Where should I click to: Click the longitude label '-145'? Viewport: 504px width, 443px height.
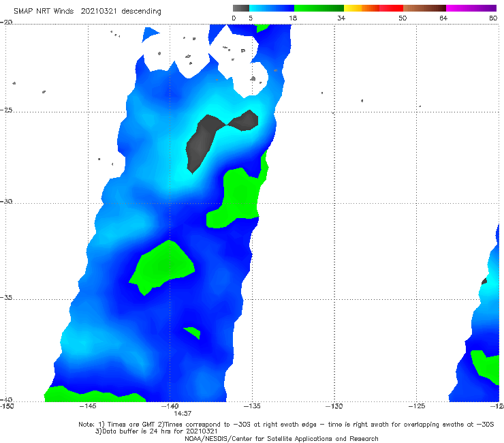pyautogui.click(x=88, y=406)
